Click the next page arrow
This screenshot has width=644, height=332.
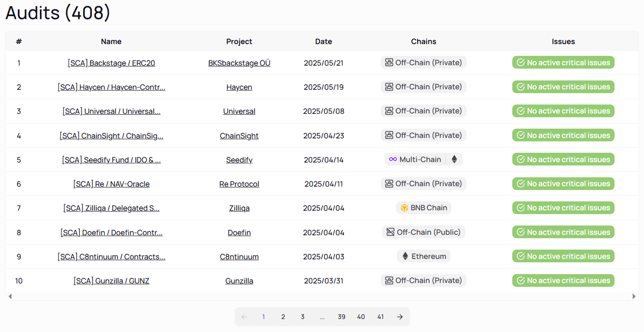(399, 317)
